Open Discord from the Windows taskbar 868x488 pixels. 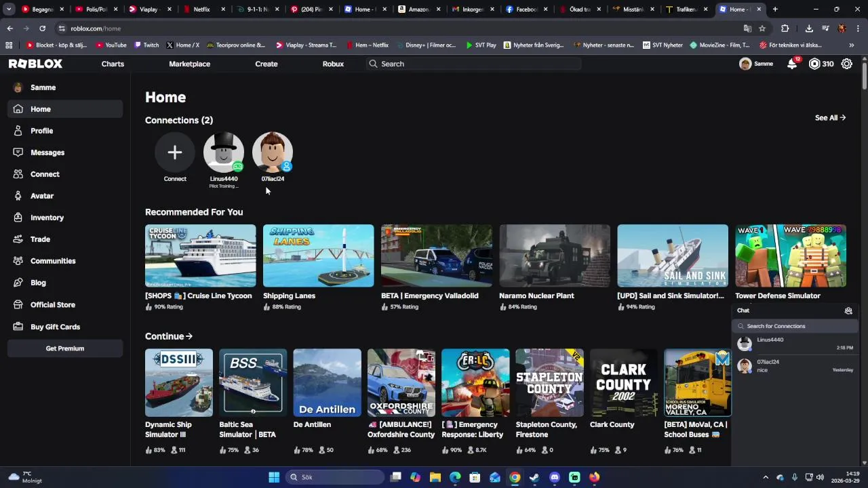tap(555, 477)
